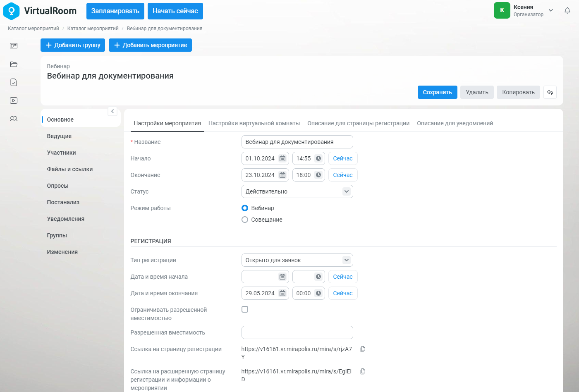
Task: Open calendar picker for Начало date
Action: tap(282, 158)
